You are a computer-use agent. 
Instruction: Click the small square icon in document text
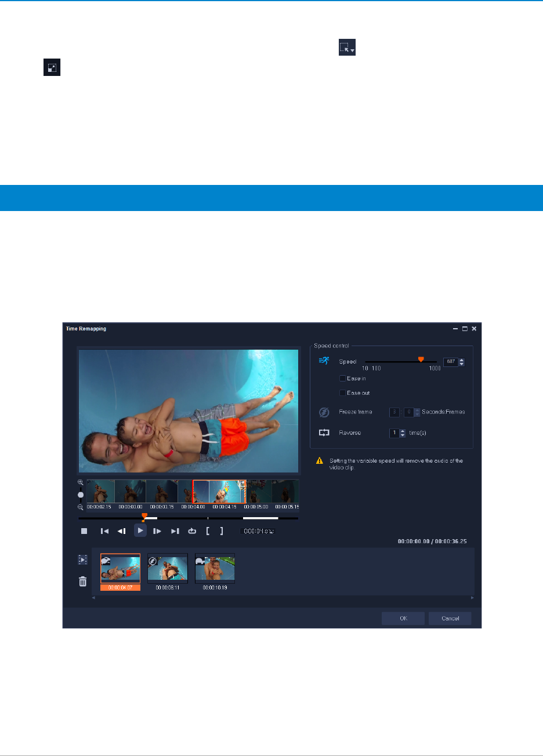[x=52, y=67]
